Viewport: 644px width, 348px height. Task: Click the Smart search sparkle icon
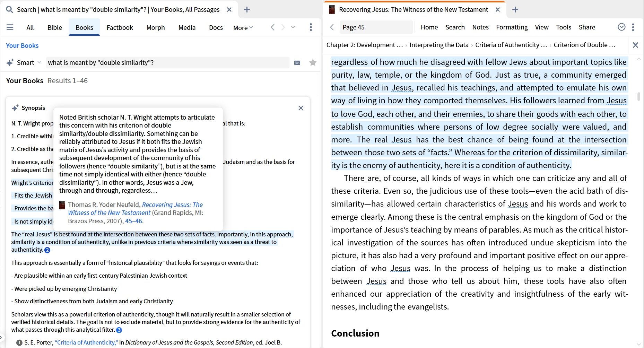click(10, 63)
